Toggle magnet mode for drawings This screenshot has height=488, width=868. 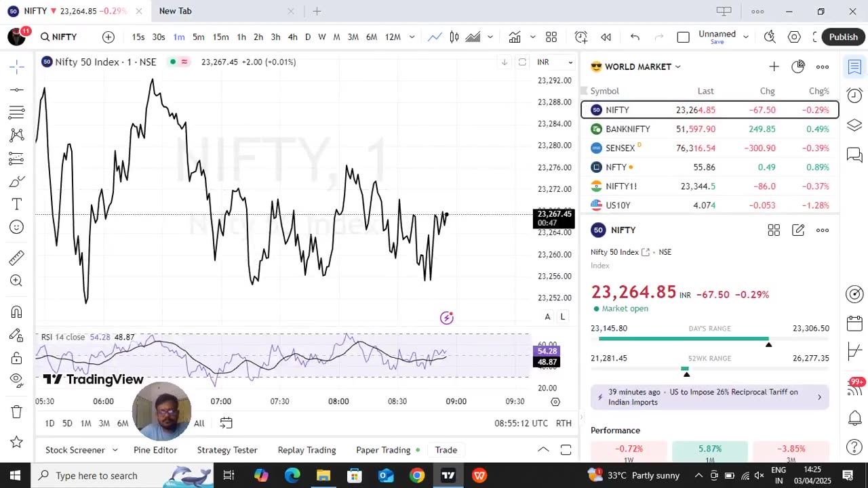(x=17, y=312)
